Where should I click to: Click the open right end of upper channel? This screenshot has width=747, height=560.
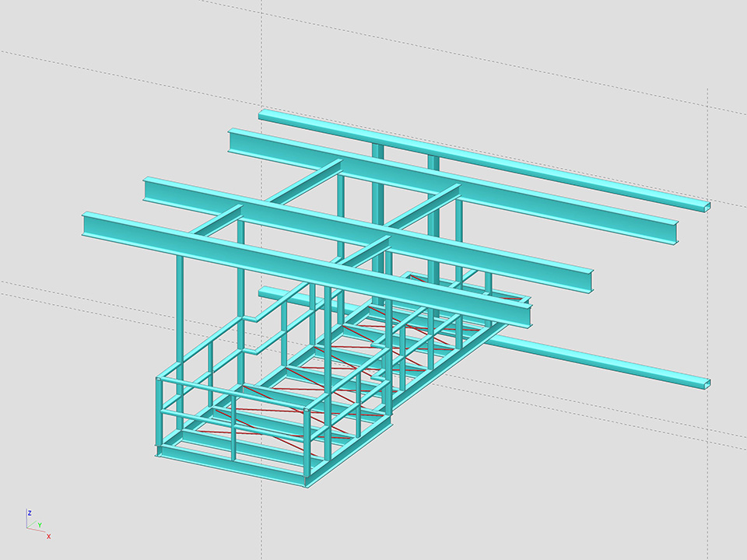coord(707,207)
